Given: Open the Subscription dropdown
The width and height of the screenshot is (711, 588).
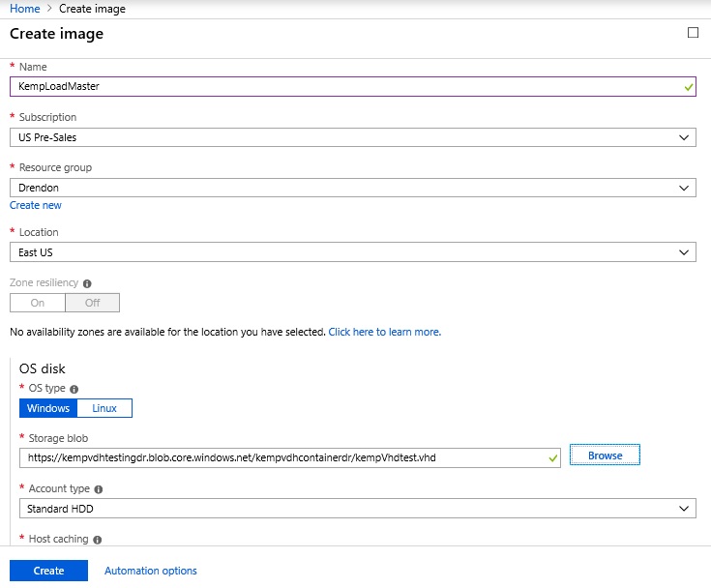Looking at the screenshot, I should [353, 137].
